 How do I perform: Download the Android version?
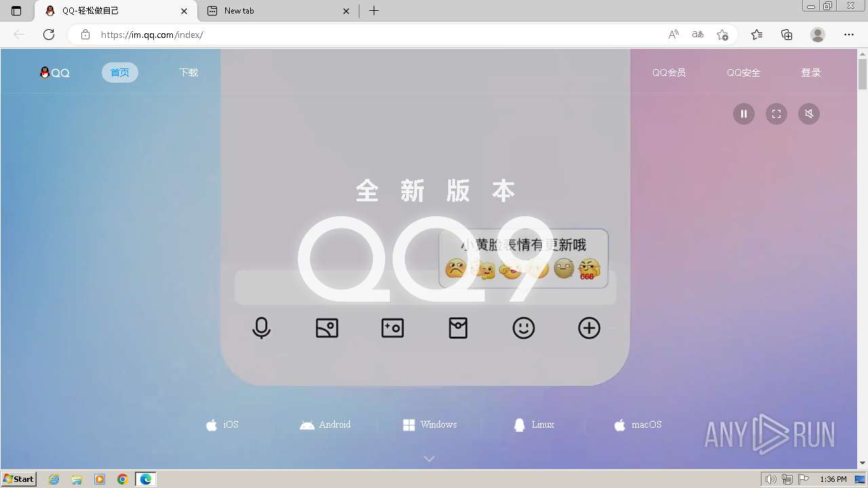[325, 425]
